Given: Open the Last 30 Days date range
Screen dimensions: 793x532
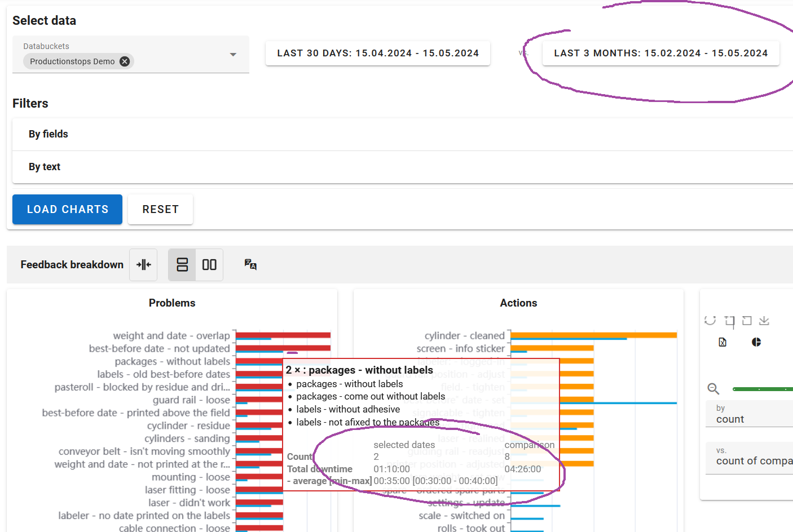Looking at the screenshot, I should 378,53.
